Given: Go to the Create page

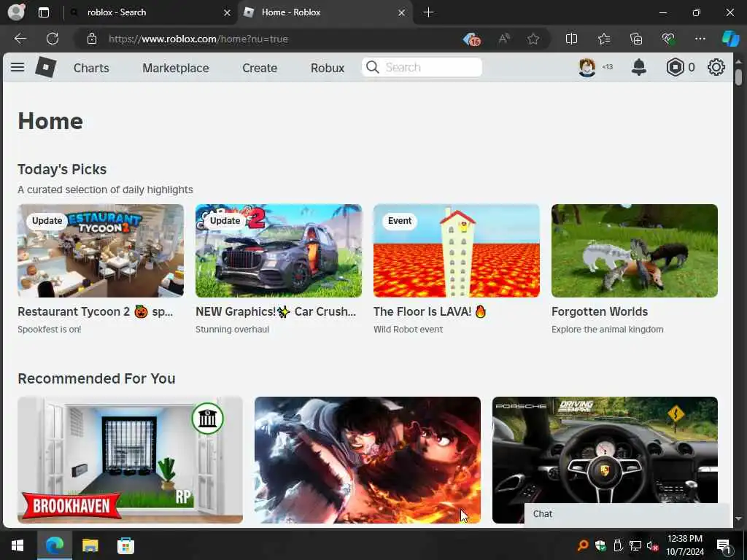Looking at the screenshot, I should pyautogui.click(x=260, y=68).
